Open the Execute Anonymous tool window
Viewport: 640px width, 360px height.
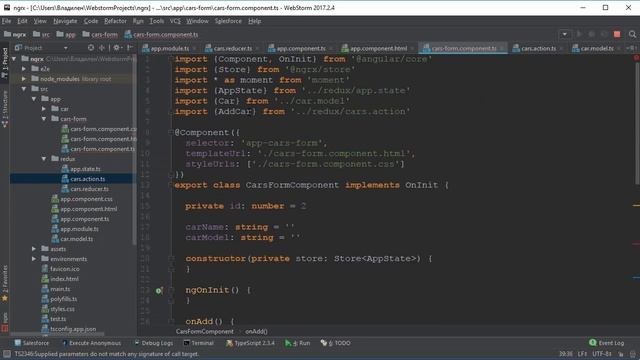91,343
